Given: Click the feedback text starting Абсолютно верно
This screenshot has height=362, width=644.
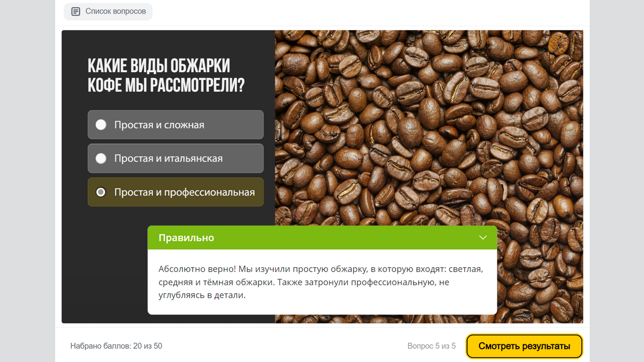Looking at the screenshot, I should pyautogui.click(x=321, y=282).
